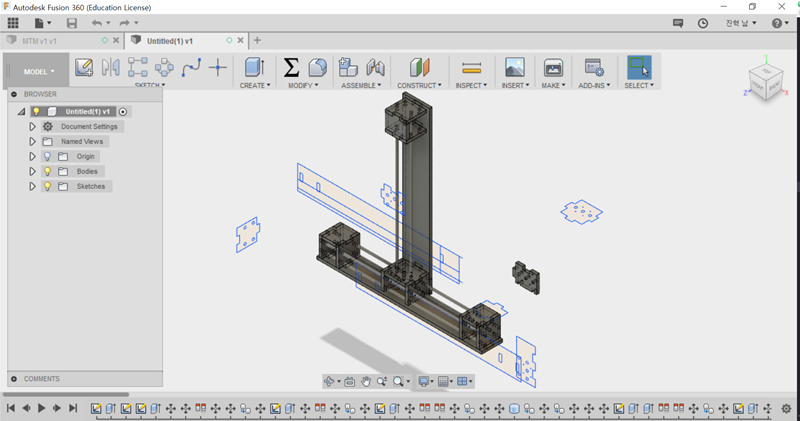The height and width of the screenshot is (421, 800).
Task: Click the Extrude create icon
Action: (x=255, y=67)
